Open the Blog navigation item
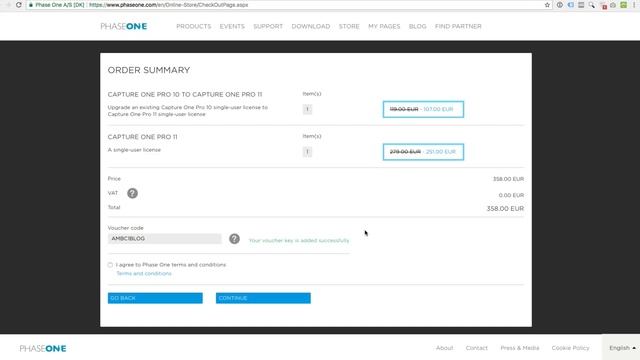Image resolution: width=640 pixels, height=360 pixels. 417,27
